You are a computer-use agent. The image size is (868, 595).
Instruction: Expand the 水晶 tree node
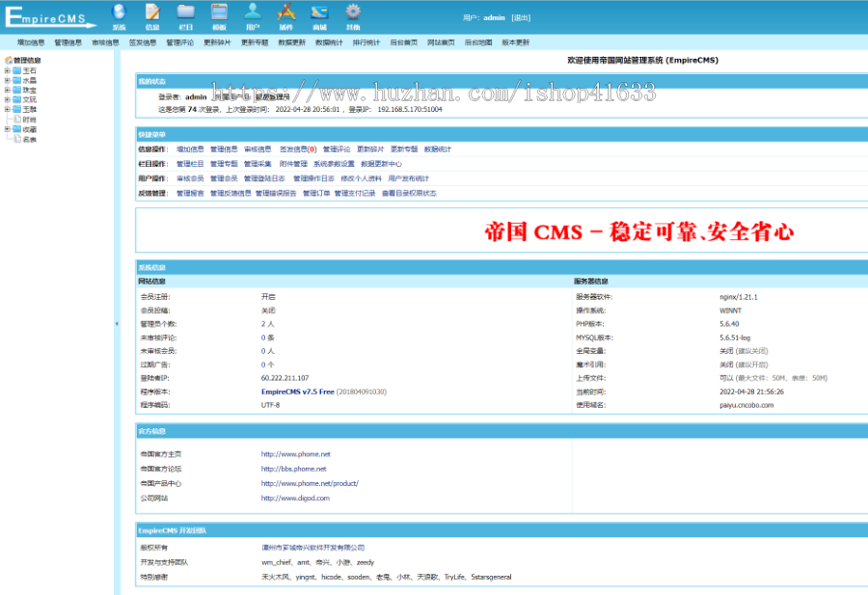[x=7, y=80]
